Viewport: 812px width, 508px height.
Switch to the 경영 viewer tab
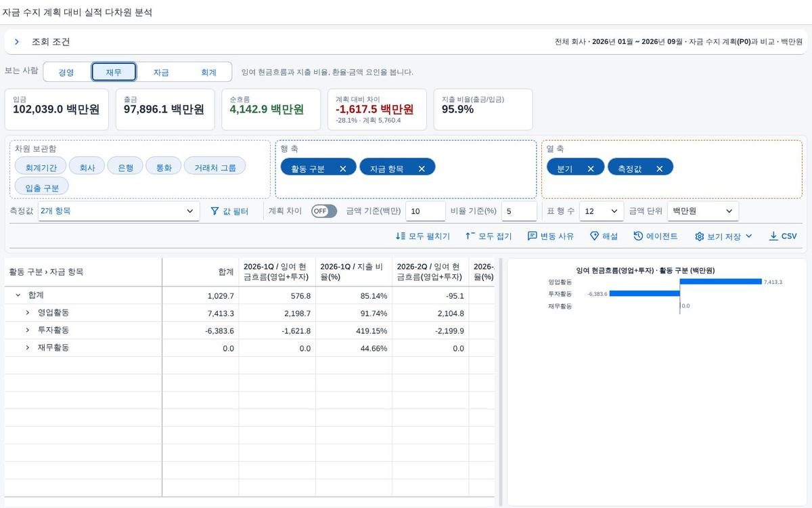click(66, 72)
